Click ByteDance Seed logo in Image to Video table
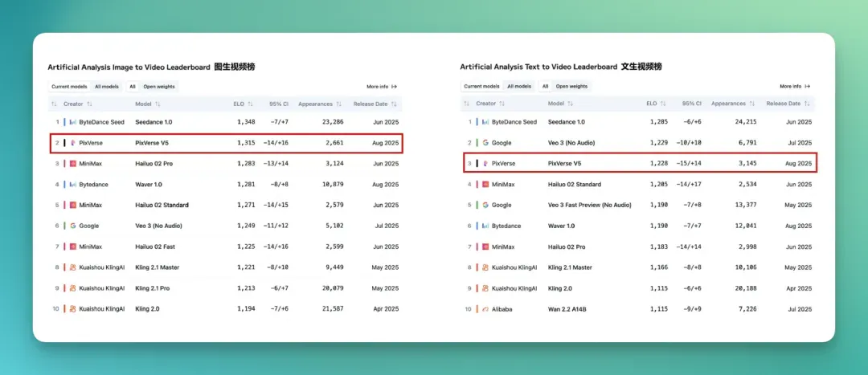 click(x=72, y=122)
